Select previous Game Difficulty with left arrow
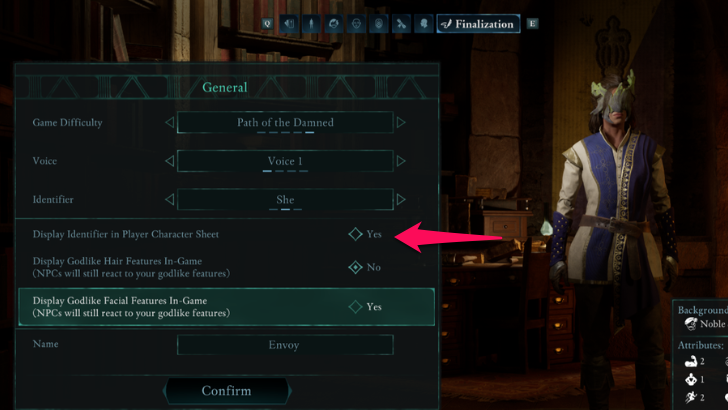 170,123
